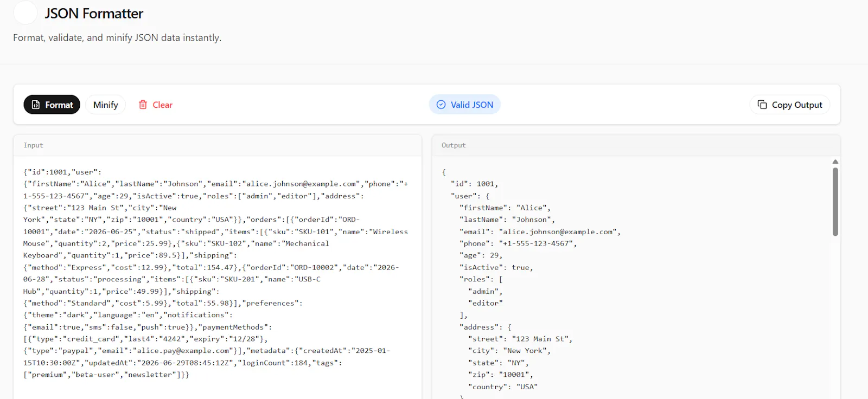Click the "zip": "10001" output line

501,375
